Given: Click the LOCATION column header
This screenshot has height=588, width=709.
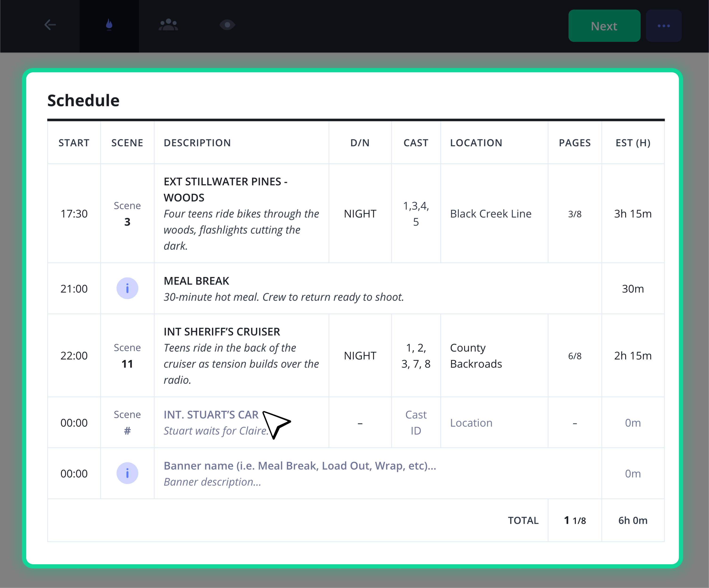Looking at the screenshot, I should click(x=476, y=143).
